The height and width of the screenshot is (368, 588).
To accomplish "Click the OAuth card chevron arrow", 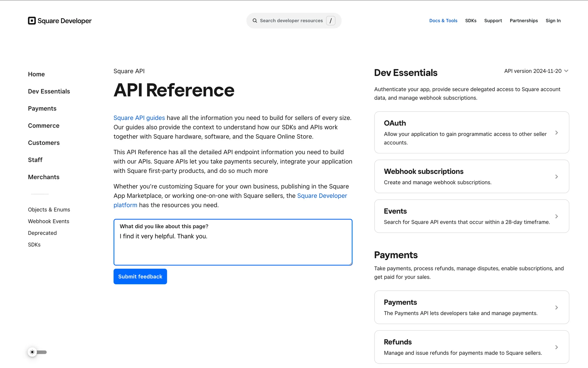I will click(x=556, y=133).
